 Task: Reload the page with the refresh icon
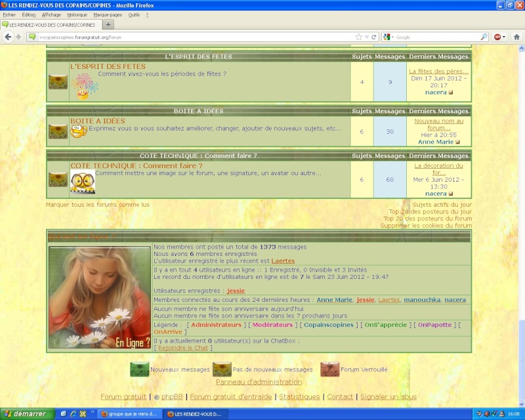point(373,37)
